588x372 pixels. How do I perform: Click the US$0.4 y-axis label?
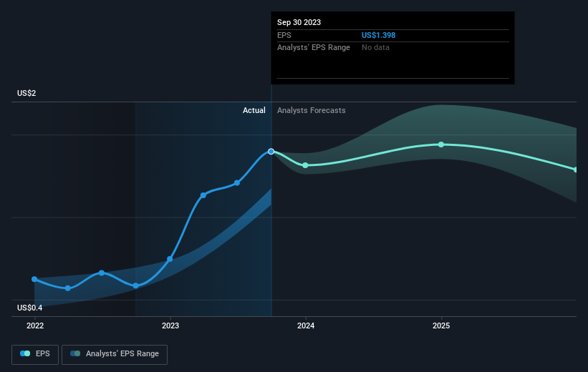[x=29, y=308]
